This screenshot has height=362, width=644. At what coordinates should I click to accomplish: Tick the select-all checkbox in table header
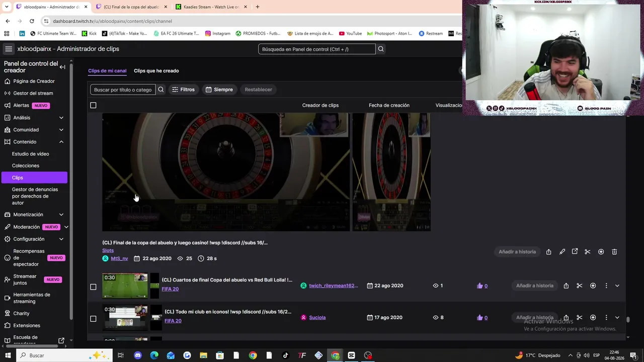93,105
